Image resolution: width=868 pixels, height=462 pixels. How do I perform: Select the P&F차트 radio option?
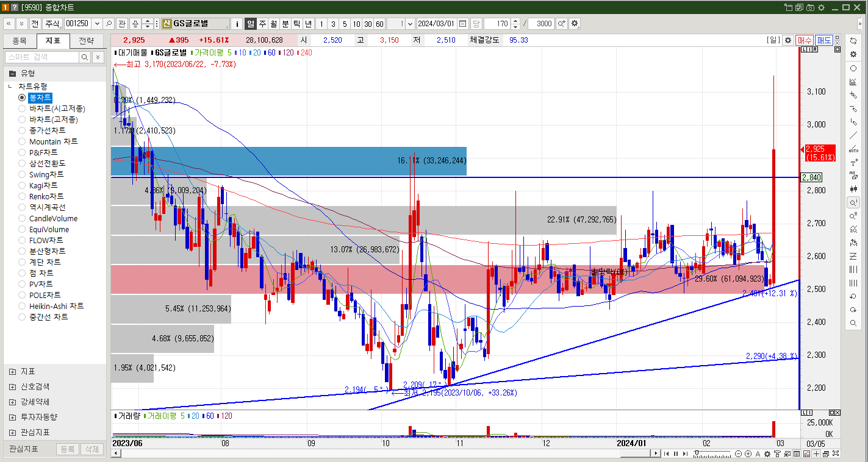(22, 152)
